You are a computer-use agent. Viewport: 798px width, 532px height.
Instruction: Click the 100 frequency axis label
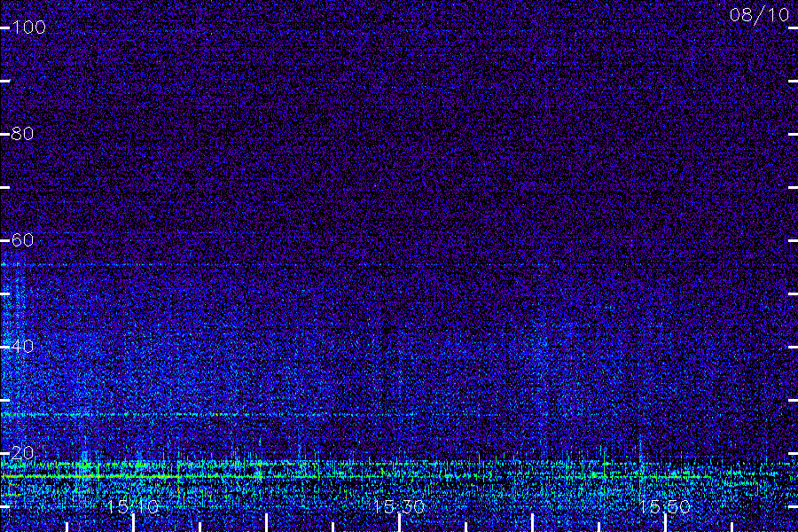(x=28, y=27)
